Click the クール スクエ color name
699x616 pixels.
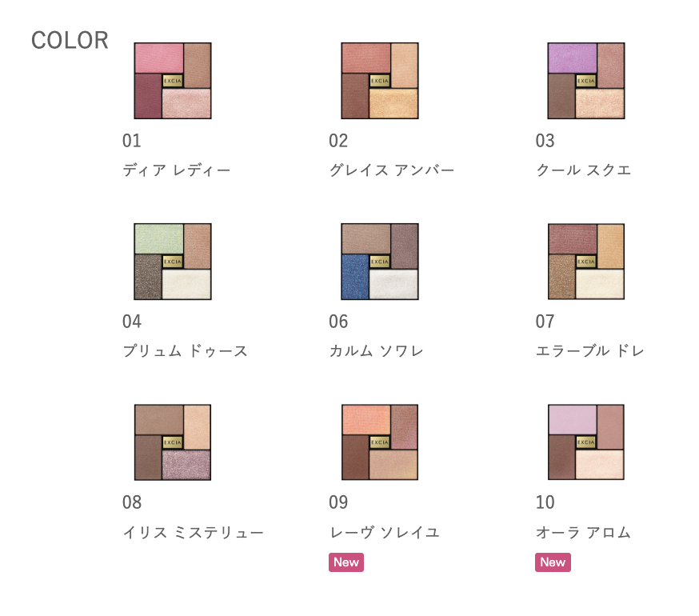tap(583, 170)
